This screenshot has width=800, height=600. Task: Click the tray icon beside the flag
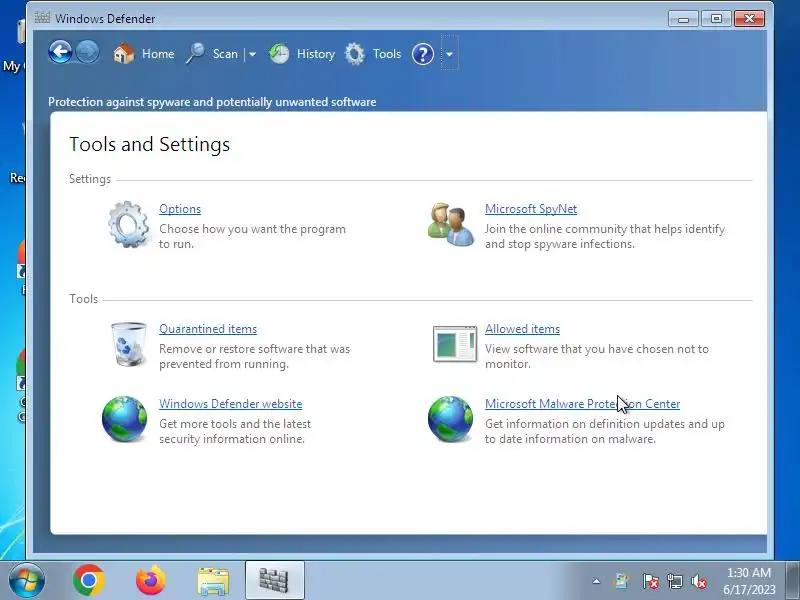coord(621,581)
